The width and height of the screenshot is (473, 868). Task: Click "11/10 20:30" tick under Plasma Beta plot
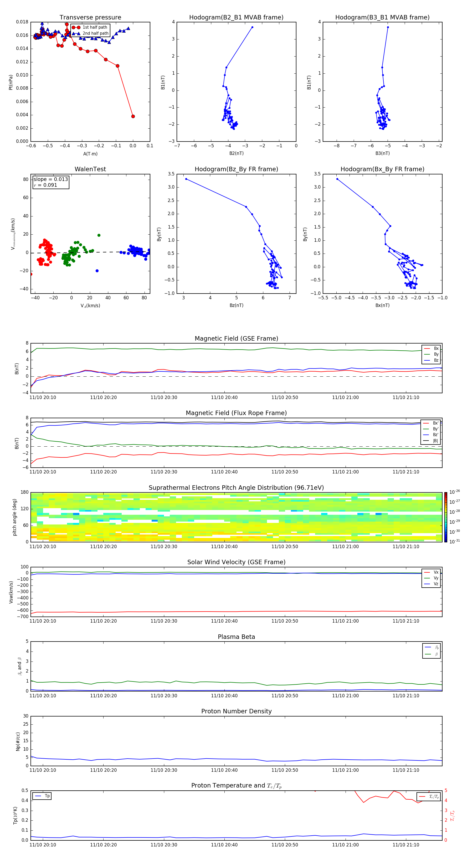point(164,696)
